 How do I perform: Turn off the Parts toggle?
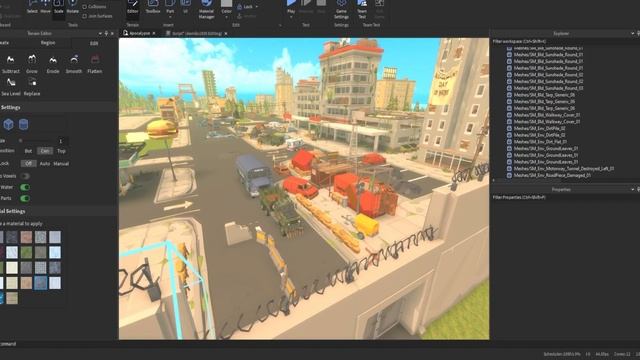click(x=25, y=198)
